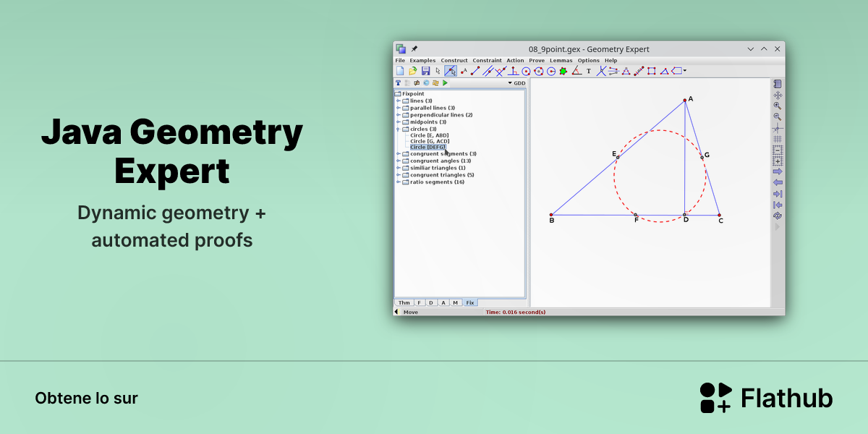Expand the parallel lines (3) node
868x434 pixels.
(399, 108)
